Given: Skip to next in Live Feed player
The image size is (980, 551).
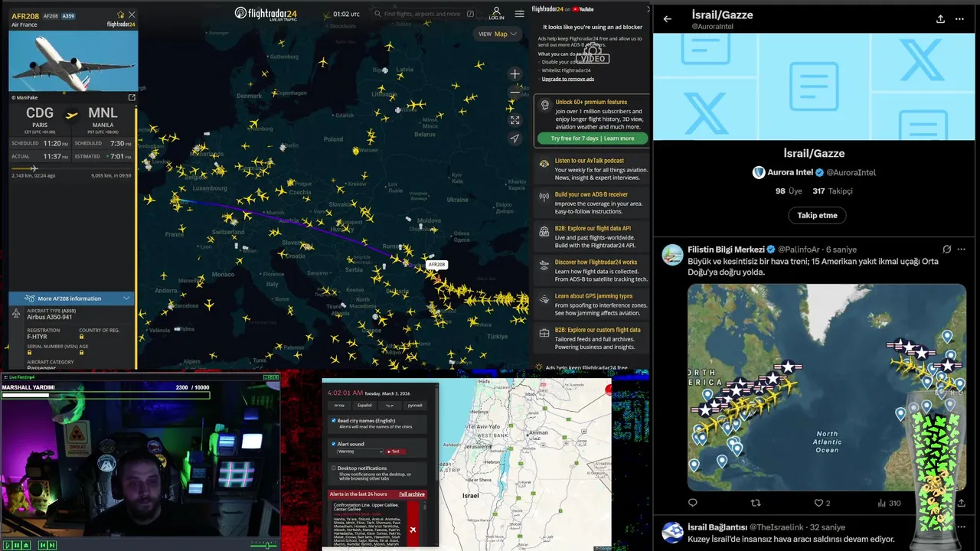Looking at the screenshot, I should click(52, 545).
